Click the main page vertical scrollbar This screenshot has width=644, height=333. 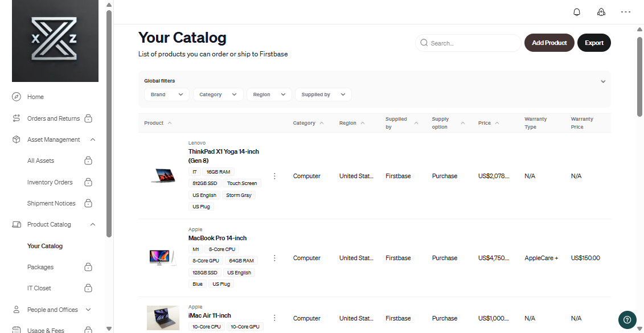click(639, 76)
